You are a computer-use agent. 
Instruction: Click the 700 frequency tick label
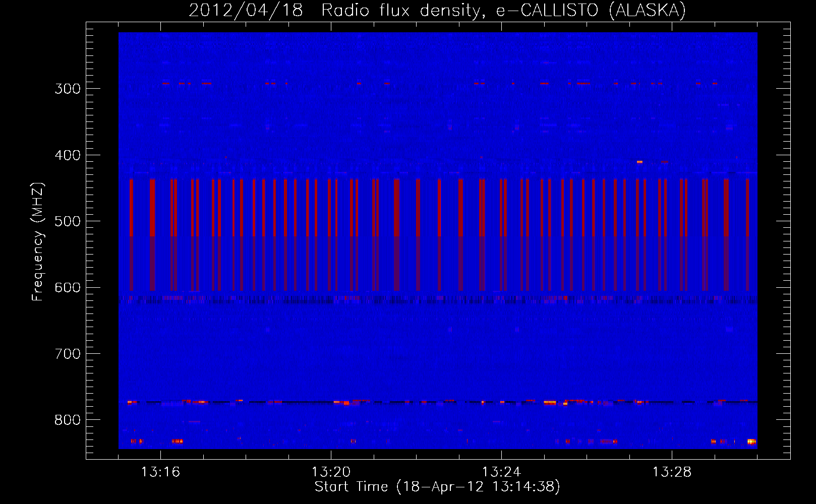point(68,354)
